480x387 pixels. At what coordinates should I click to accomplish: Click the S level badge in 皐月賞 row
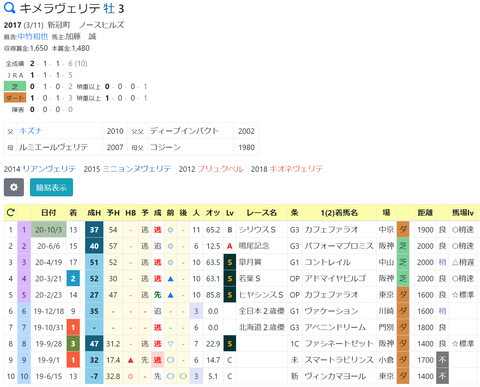pos(230,262)
